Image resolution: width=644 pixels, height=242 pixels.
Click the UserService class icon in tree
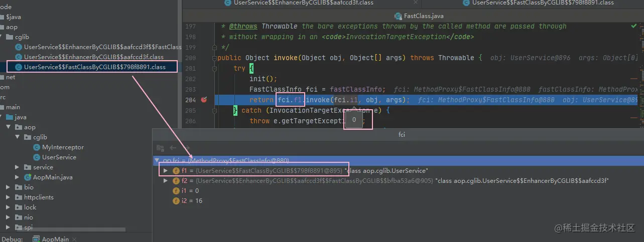37,157
